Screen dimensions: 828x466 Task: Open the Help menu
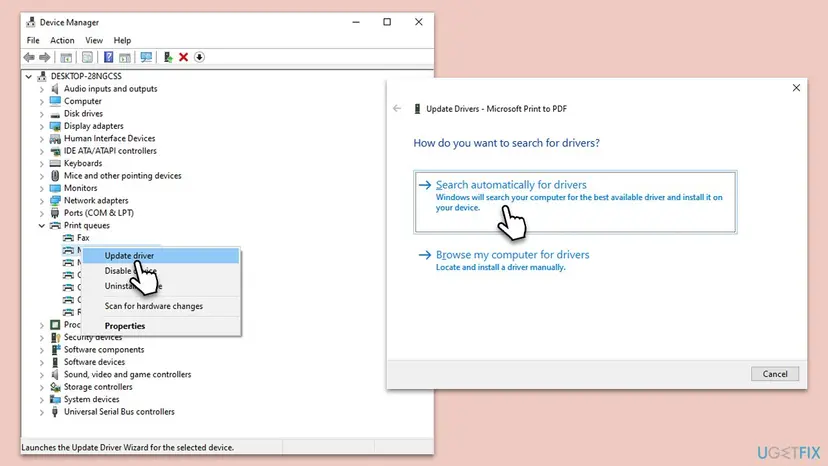click(x=122, y=40)
